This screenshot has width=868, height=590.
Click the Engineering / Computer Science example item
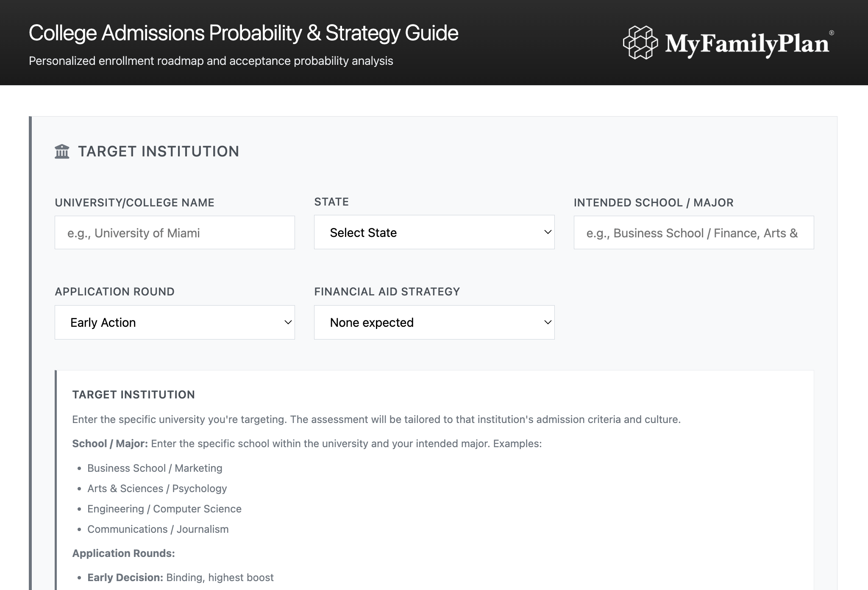click(164, 509)
